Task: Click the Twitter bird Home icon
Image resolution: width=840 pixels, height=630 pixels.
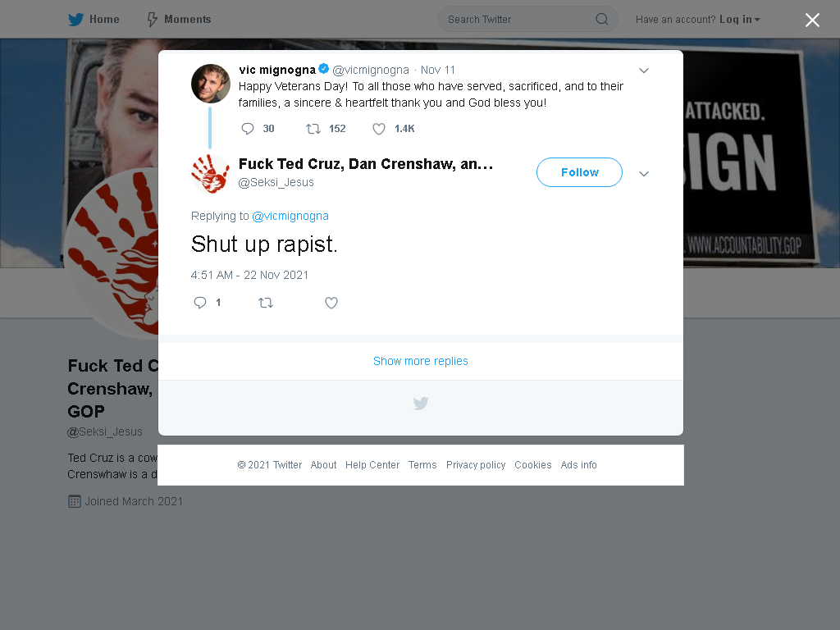Action: (x=75, y=20)
